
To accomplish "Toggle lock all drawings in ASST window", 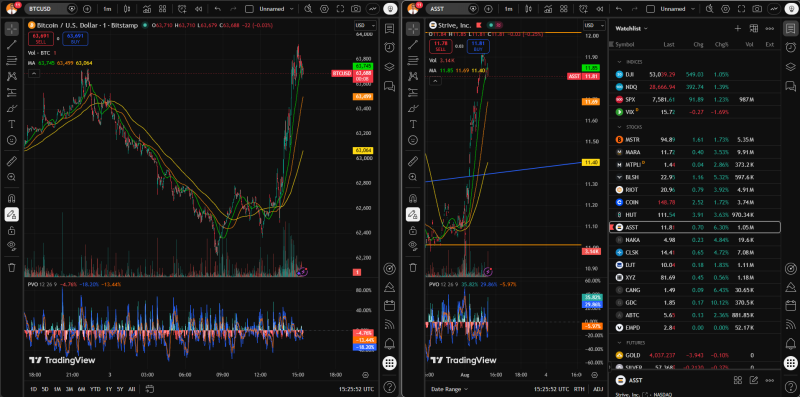I will [413, 231].
